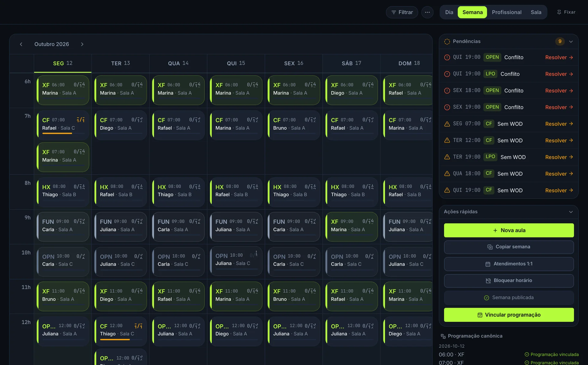Click conflict alert icon for SEX 18:00 OPEN
588x365 pixels.
coord(447,90)
